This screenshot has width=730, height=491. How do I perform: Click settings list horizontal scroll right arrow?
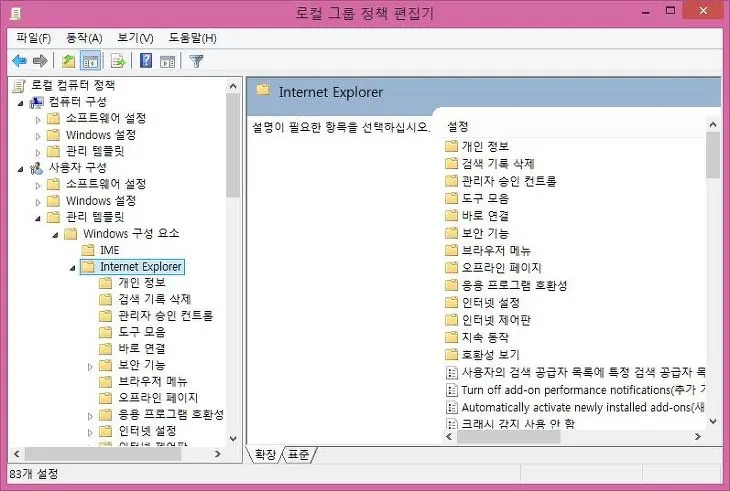[x=697, y=437]
